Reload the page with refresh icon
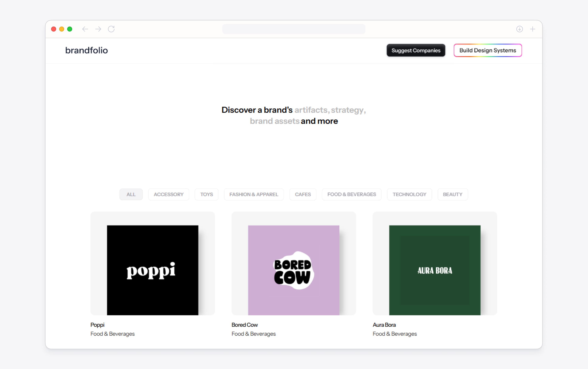The width and height of the screenshot is (588, 369). pyautogui.click(x=111, y=29)
